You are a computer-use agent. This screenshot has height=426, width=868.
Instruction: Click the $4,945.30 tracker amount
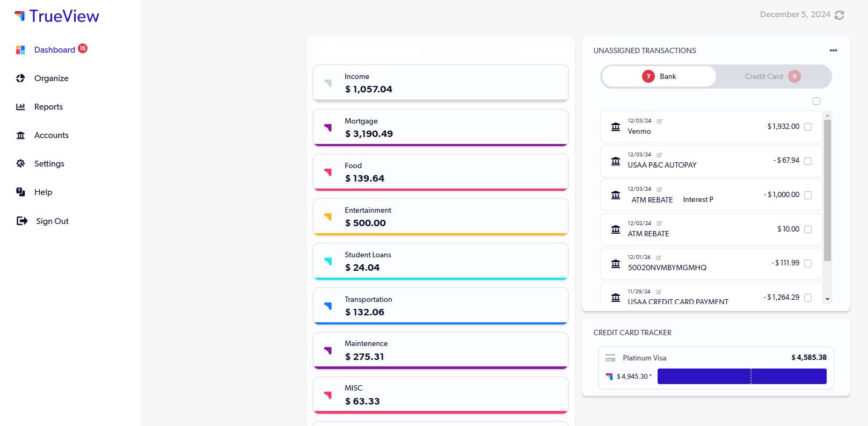[x=634, y=376]
